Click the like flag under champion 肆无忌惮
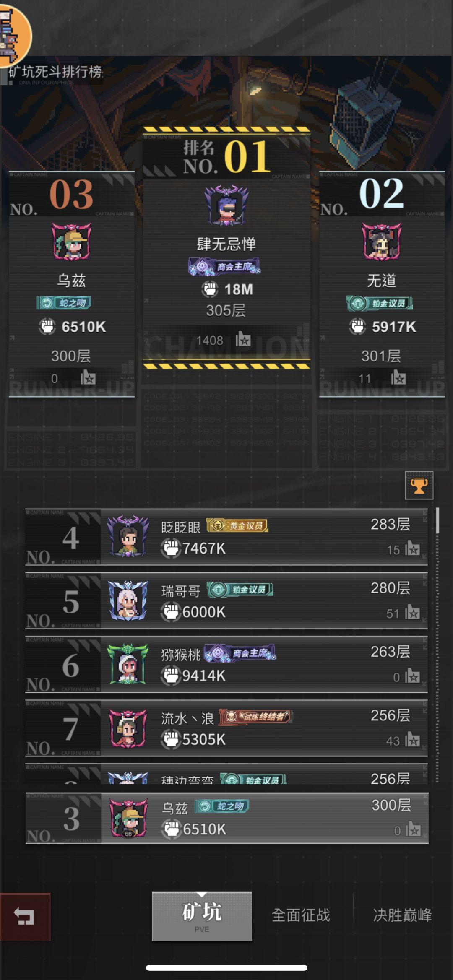The width and height of the screenshot is (453, 980). coord(243,339)
